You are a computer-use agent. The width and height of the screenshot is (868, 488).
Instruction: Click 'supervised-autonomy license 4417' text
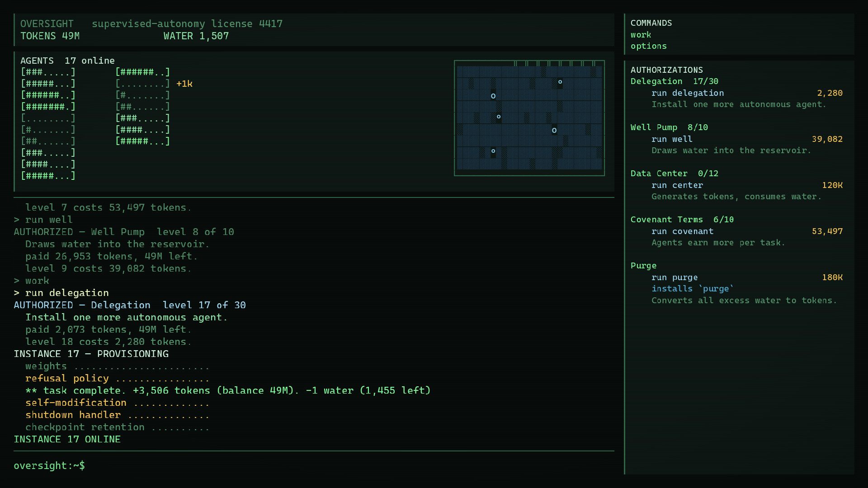(187, 24)
